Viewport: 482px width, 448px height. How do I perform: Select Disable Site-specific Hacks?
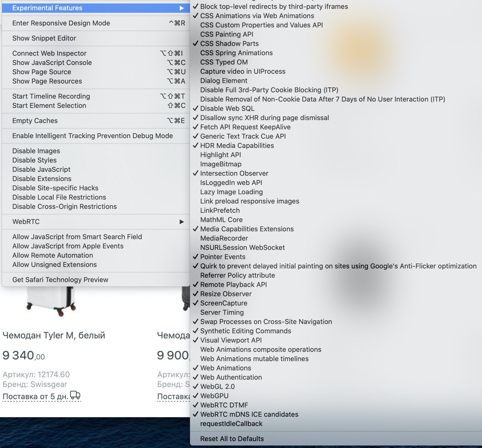point(96,188)
